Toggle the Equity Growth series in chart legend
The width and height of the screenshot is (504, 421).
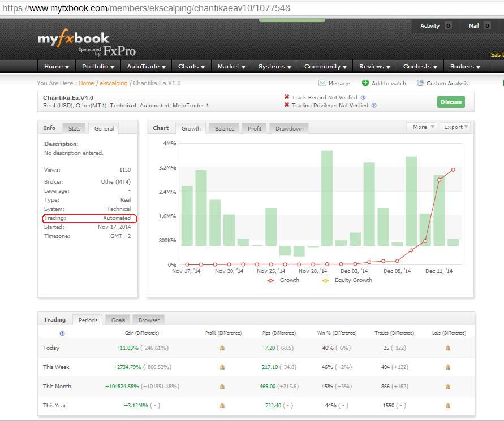coord(347,280)
